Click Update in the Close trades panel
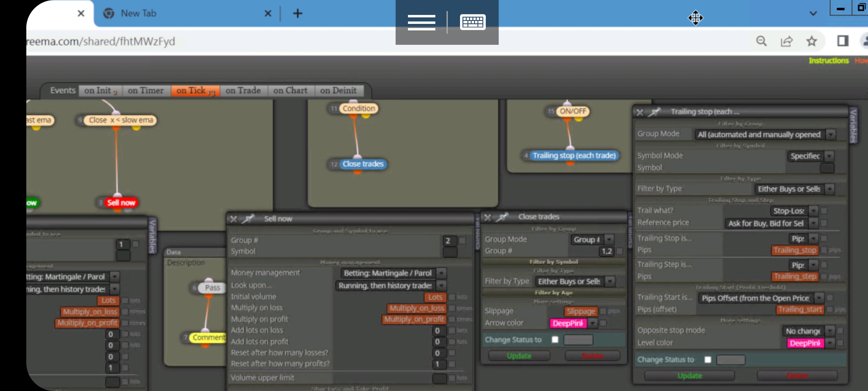Image resolution: width=868 pixels, height=391 pixels. [519, 356]
